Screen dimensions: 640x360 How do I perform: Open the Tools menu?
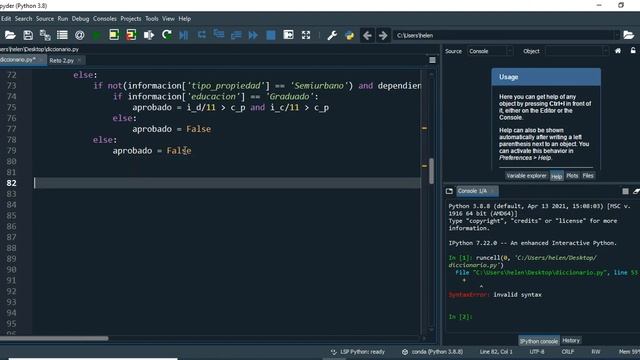(152, 19)
